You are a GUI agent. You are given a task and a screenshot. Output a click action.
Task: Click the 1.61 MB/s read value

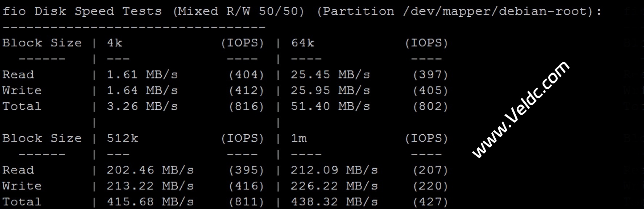tap(142, 75)
